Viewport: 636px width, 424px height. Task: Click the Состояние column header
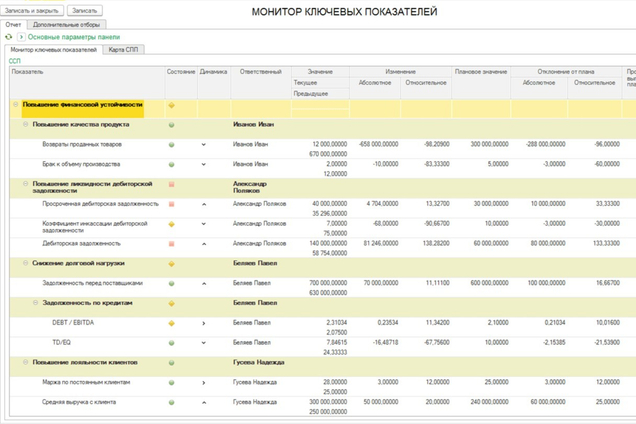[x=181, y=83]
